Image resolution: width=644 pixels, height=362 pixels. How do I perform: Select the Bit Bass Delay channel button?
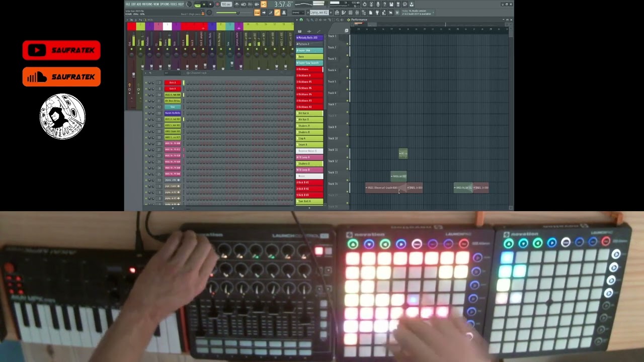coord(173,101)
